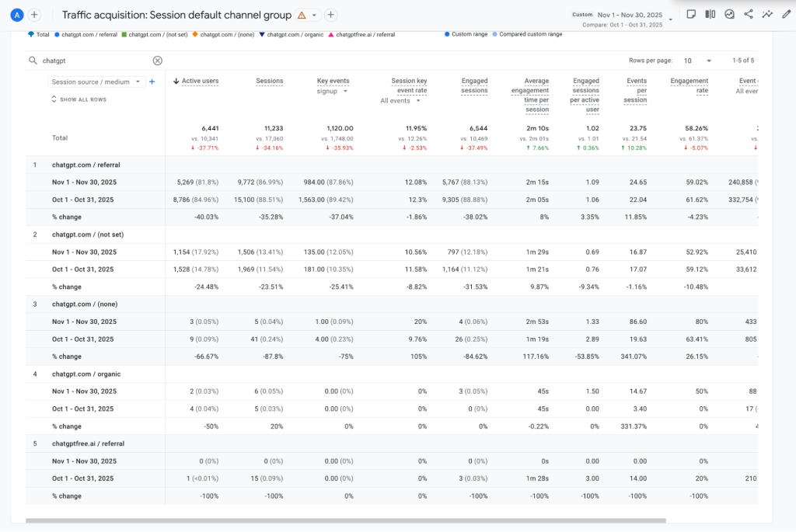Screen dimensions: 796x532
Task: Open the comparison builder icon
Action: (x=710, y=14)
